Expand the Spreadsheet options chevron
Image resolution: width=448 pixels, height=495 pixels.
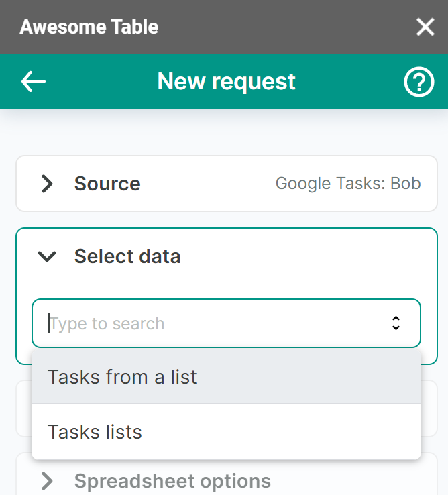47,481
